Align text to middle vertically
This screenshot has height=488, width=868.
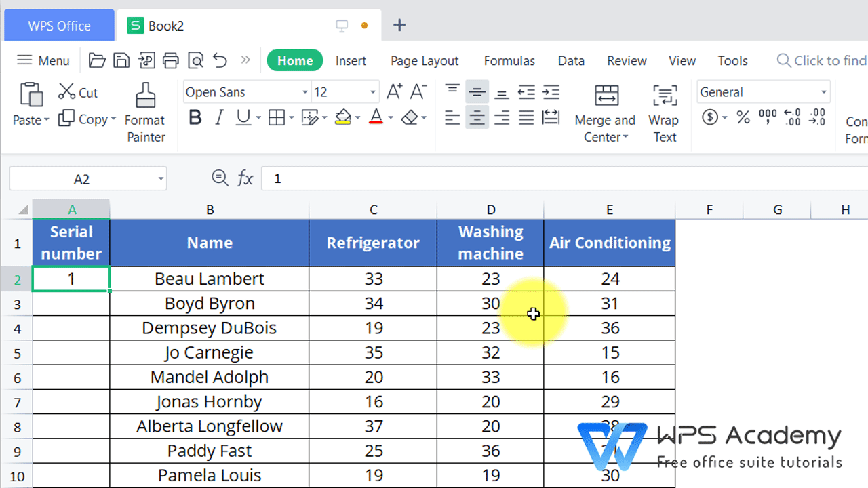click(x=477, y=91)
